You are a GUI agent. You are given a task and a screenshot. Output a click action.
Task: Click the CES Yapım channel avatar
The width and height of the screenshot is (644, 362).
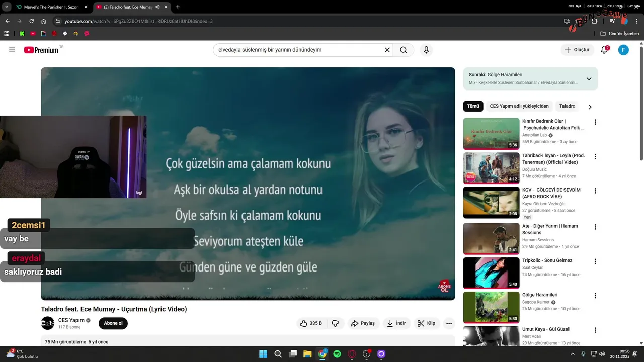[48, 323]
